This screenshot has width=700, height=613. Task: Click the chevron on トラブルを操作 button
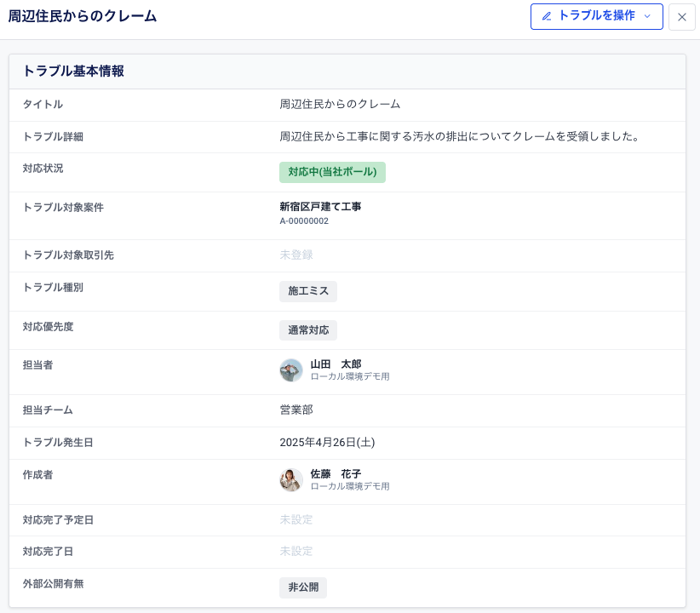click(645, 16)
